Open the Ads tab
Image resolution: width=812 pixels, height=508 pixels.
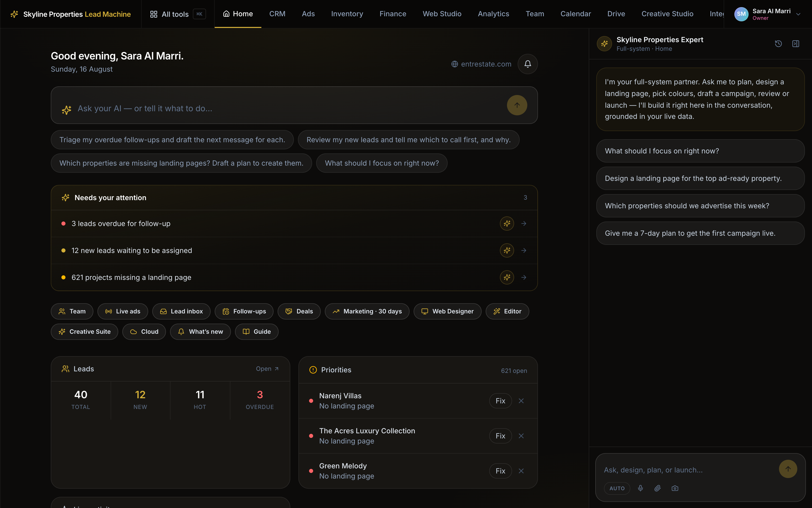pyautogui.click(x=308, y=14)
